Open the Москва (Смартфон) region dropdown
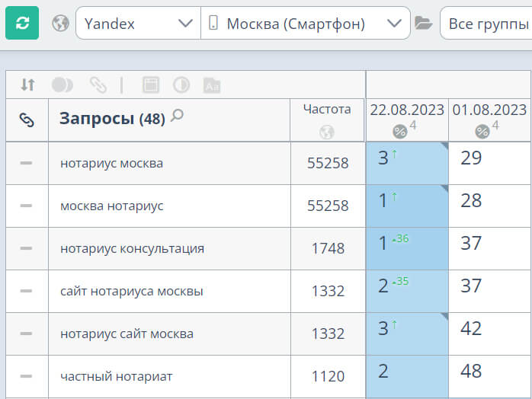 306,23
